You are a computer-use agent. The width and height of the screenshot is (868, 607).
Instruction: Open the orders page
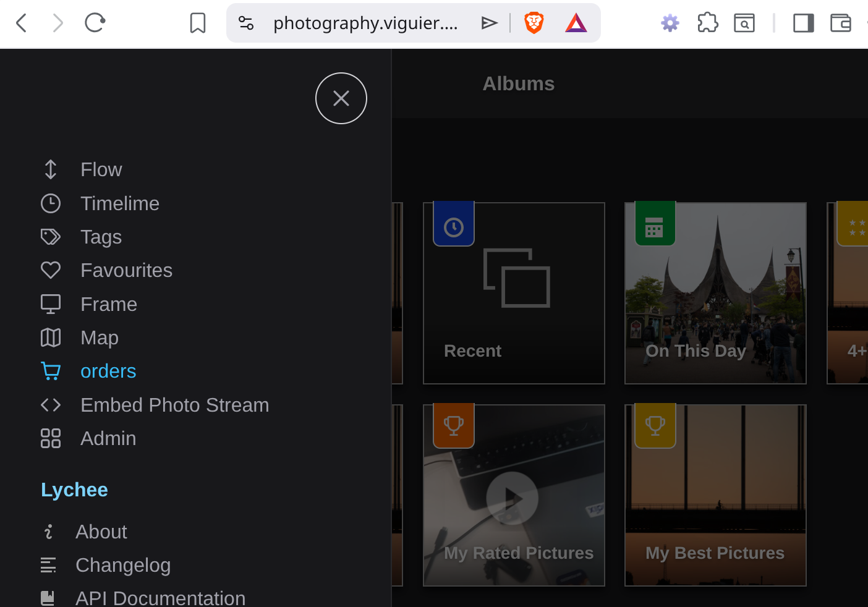[x=108, y=371]
